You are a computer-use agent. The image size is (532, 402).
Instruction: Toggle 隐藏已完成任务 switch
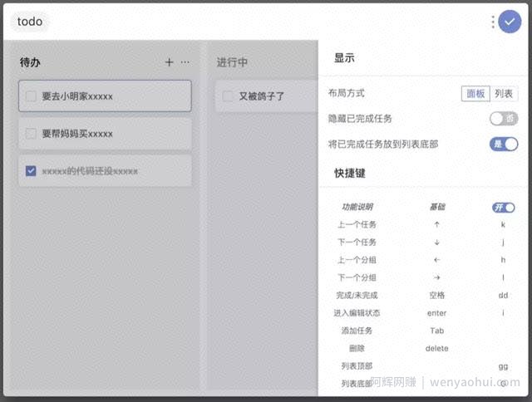504,119
